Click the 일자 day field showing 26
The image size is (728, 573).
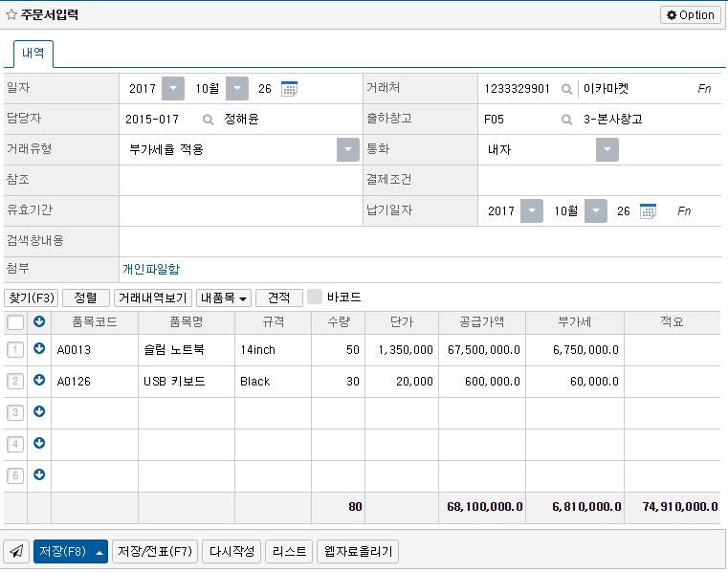click(x=265, y=88)
